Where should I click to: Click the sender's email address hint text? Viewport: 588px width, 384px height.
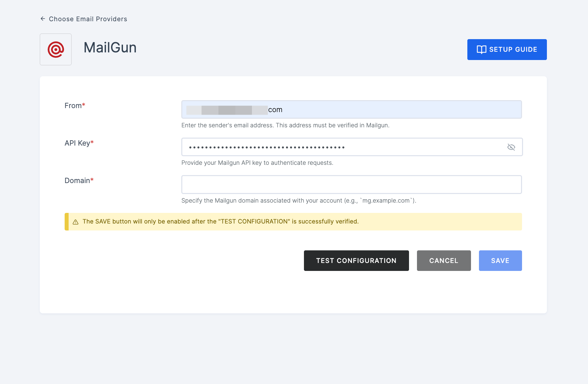285,125
